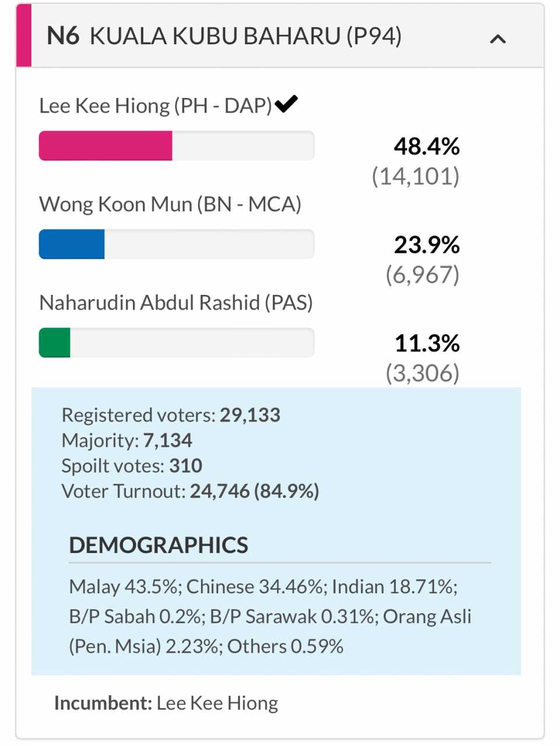
Task: Click the Majority 7,134 figure
Action: click(168, 441)
